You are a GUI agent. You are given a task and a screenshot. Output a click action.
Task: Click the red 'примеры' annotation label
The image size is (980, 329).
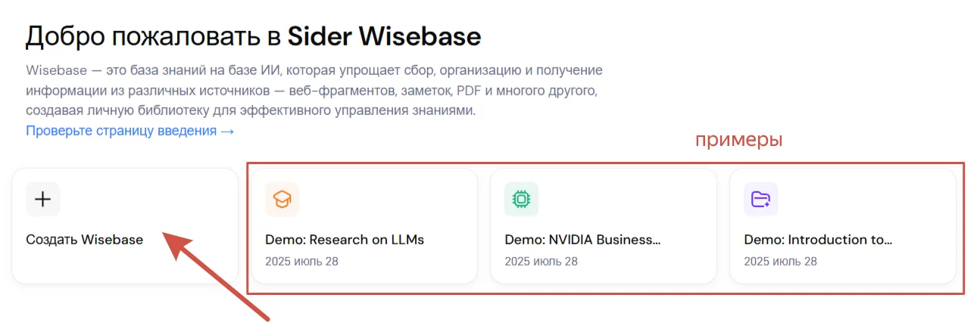pos(738,141)
